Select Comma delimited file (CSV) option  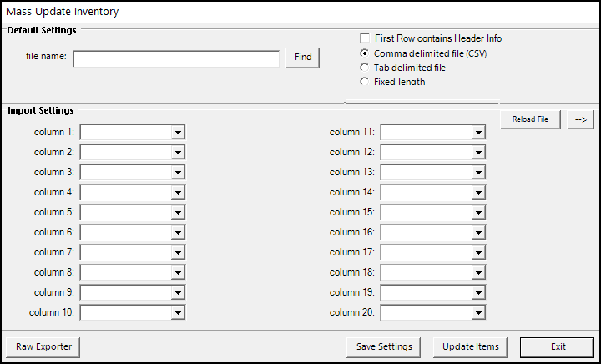click(x=365, y=53)
